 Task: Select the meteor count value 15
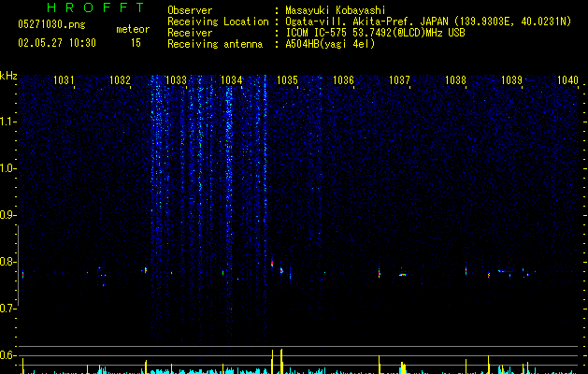click(136, 43)
